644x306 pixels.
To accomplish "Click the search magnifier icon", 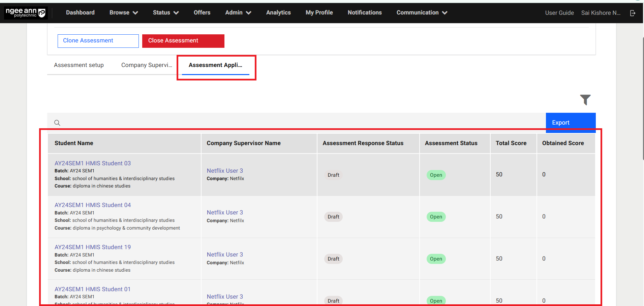I will click(57, 123).
